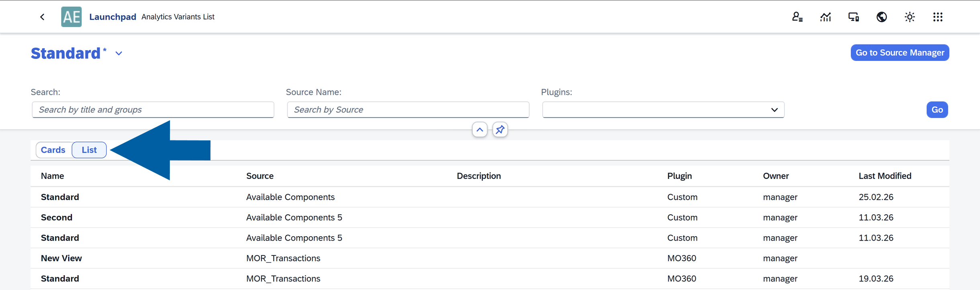The height and width of the screenshot is (290, 980).
Task: Click the Source column header
Action: (x=260, y=176)
